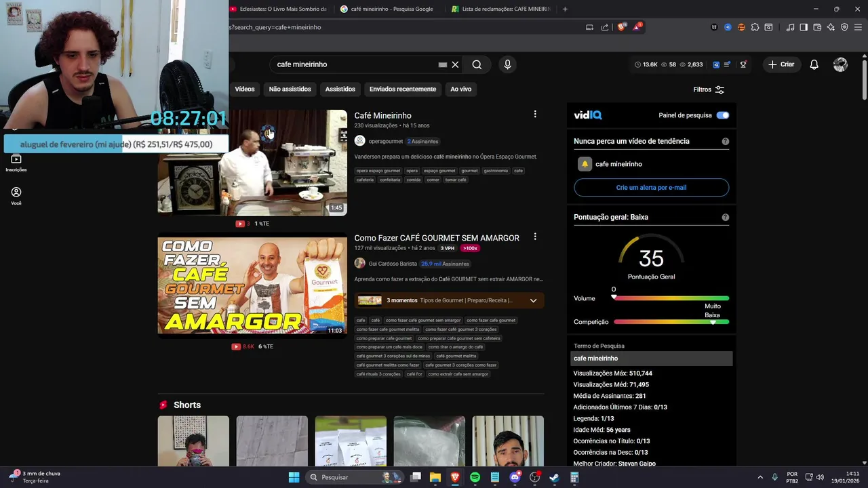Switch to the Eclesiastes browser tab
The width and height of the screenshot is (868, 488).
click(278, 9)
